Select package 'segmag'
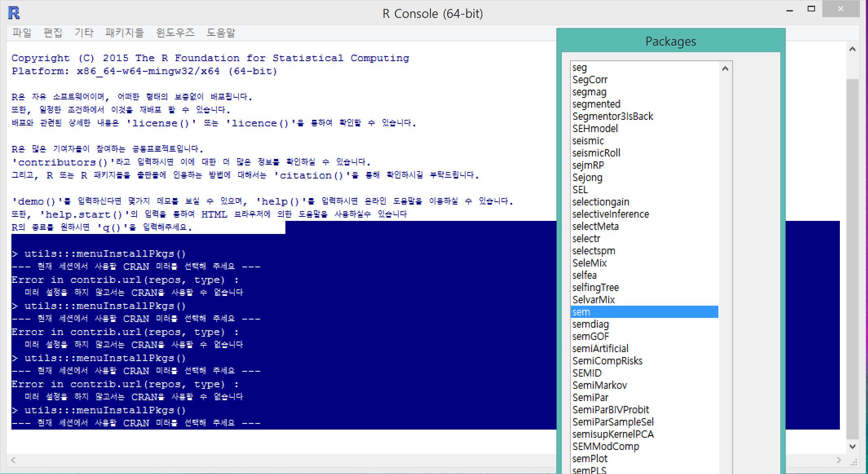The height and width of the screenshot is (474, 868). pyautogui.click(x=644, y=92)
